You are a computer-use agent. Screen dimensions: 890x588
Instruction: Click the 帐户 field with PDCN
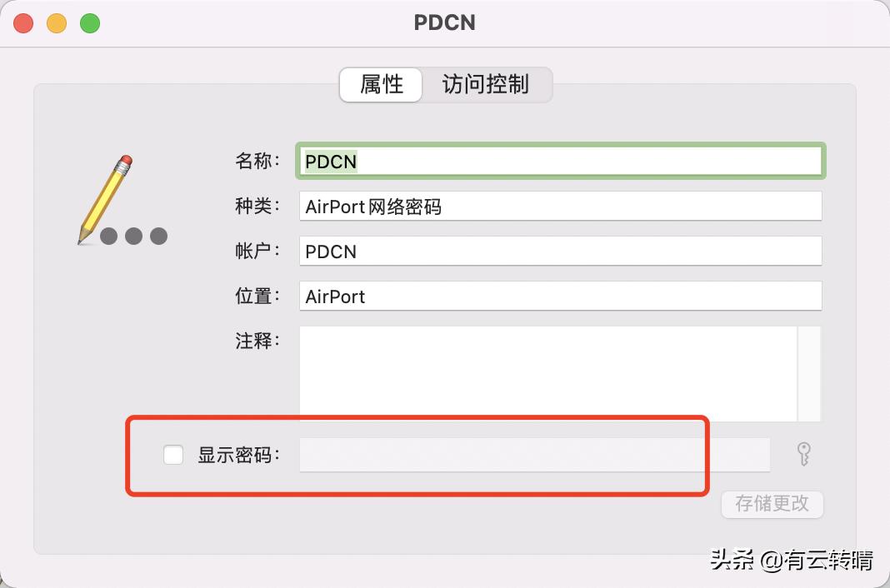pyautogui.click(x=560, y=251)
